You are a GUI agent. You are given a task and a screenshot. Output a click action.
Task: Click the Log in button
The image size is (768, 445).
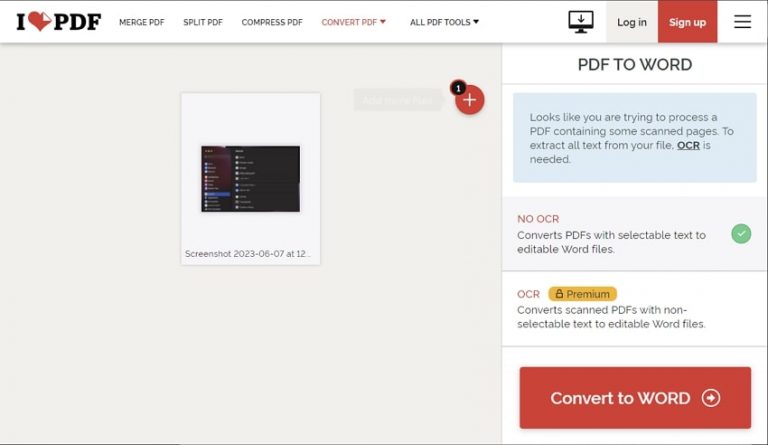coord(632,22)
